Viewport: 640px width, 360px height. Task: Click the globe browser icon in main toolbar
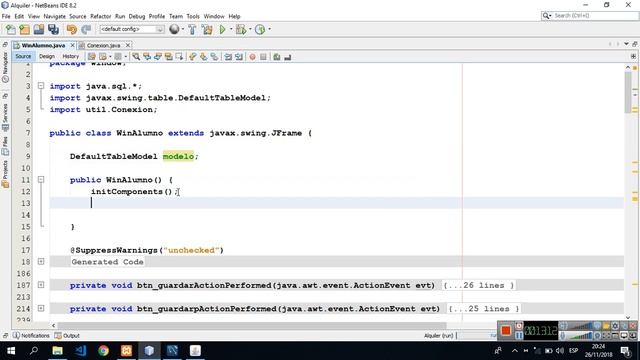pos(174,29)
